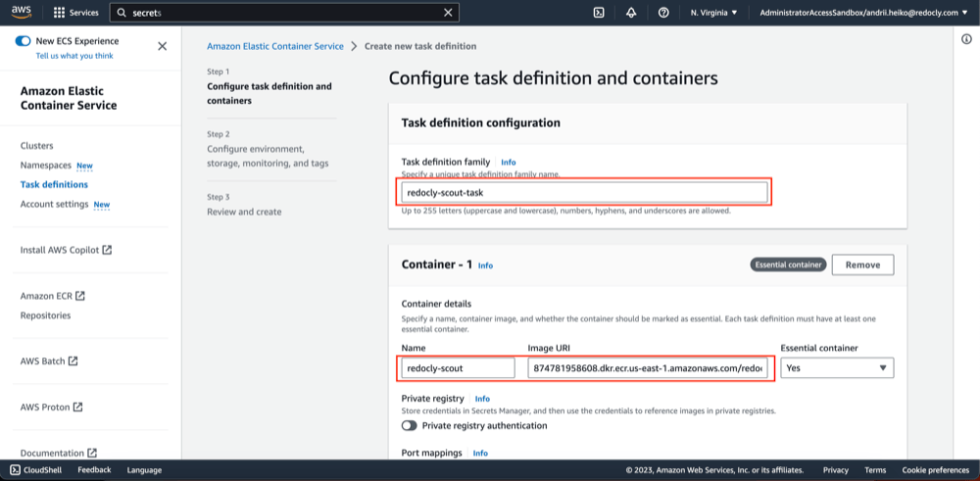This screenshot has width=980, height=481.
Task: Click the Image URI input field
Action: point(648,368)
